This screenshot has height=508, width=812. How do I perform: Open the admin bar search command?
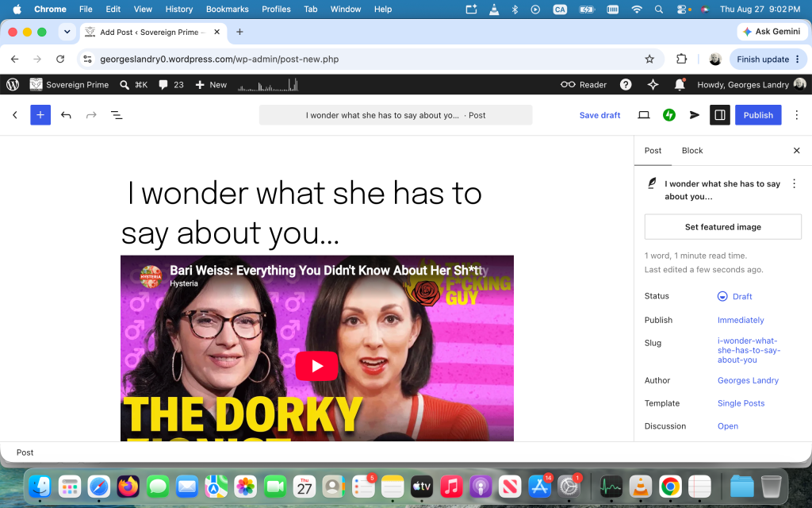pos(133,84)
